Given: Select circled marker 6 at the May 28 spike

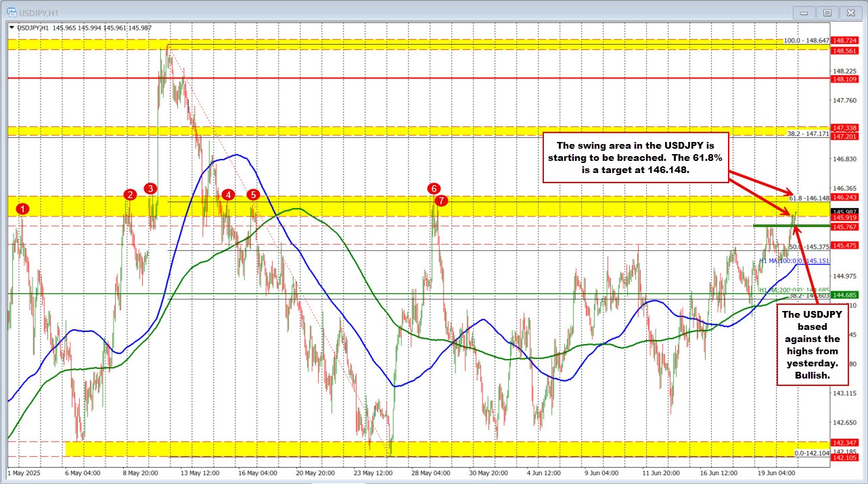Looking at the screenshot, I should point(434,189).
